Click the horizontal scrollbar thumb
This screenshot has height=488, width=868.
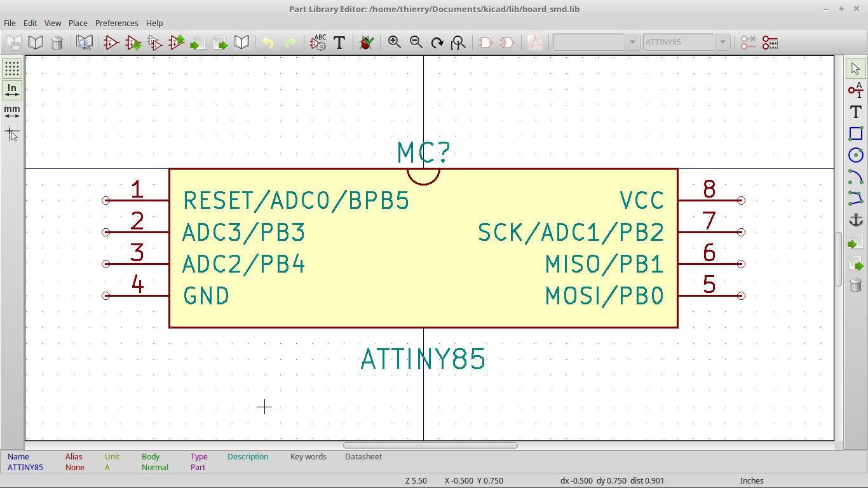pos(430,445)
